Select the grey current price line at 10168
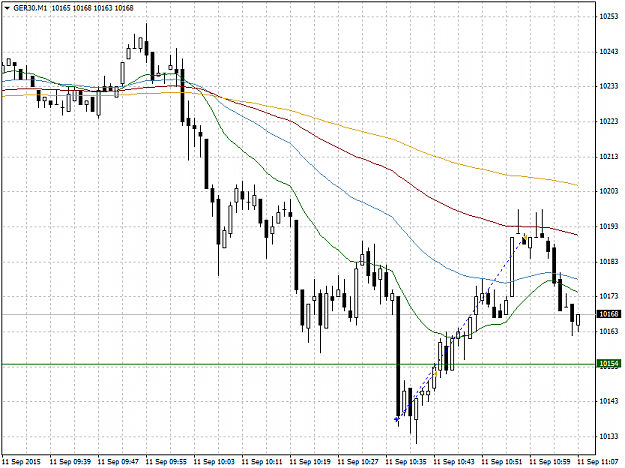 pos(298,315)
